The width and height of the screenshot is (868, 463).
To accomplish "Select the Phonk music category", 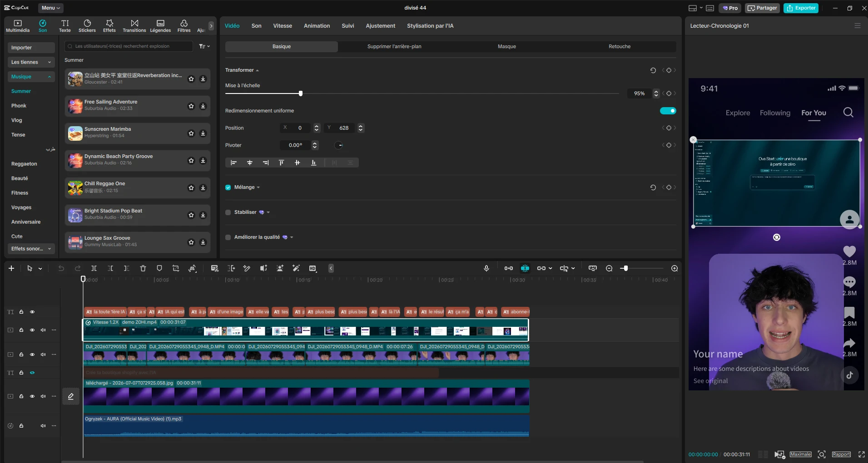I will coord(19,106).
